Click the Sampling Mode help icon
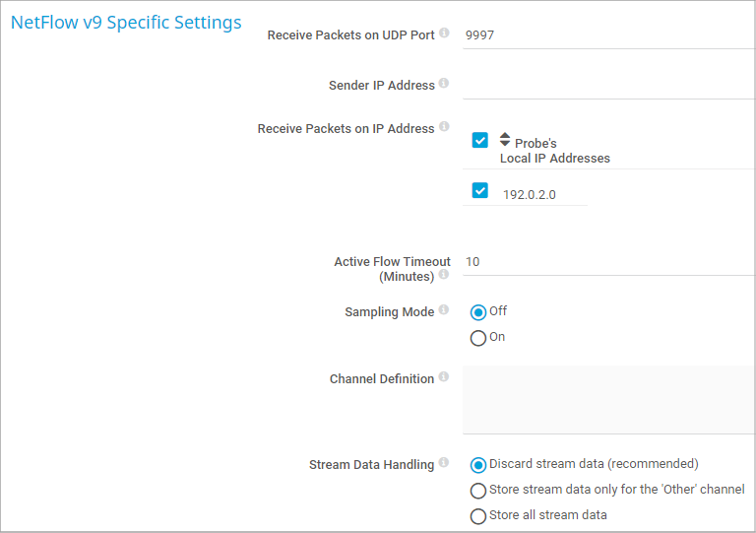756x533 pixels. click(444, 310)
